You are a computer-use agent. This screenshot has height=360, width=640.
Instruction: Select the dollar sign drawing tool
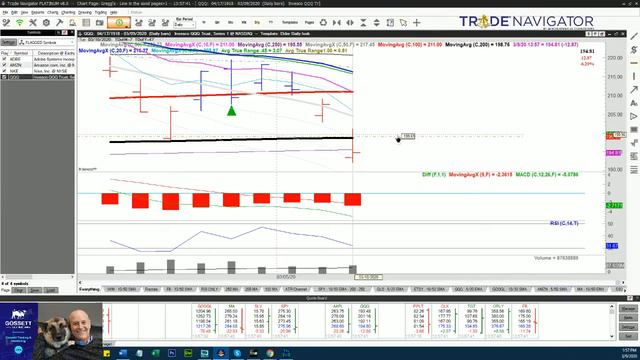click(634, 50)
